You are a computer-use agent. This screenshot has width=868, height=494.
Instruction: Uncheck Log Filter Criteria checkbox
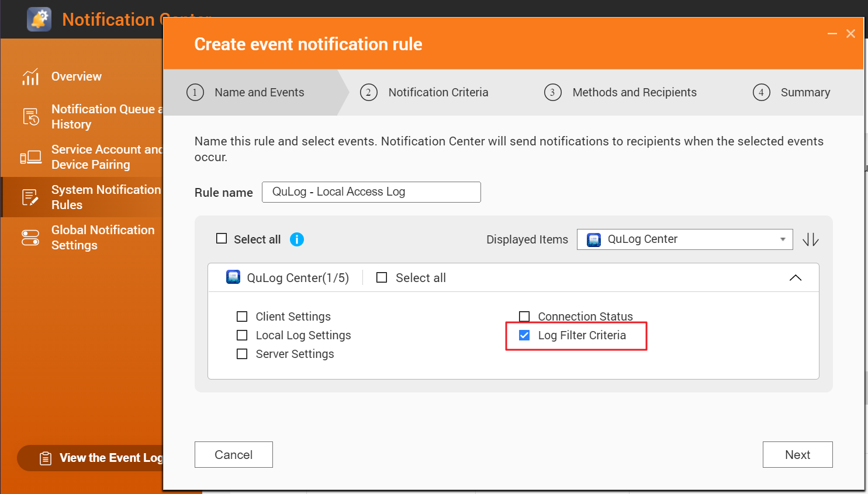(524, 335)
